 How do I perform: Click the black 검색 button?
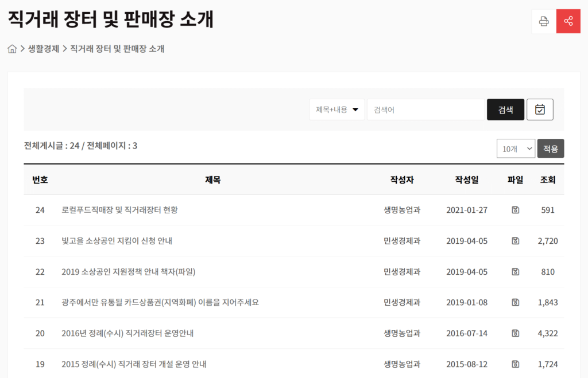(x=505, y=110)
